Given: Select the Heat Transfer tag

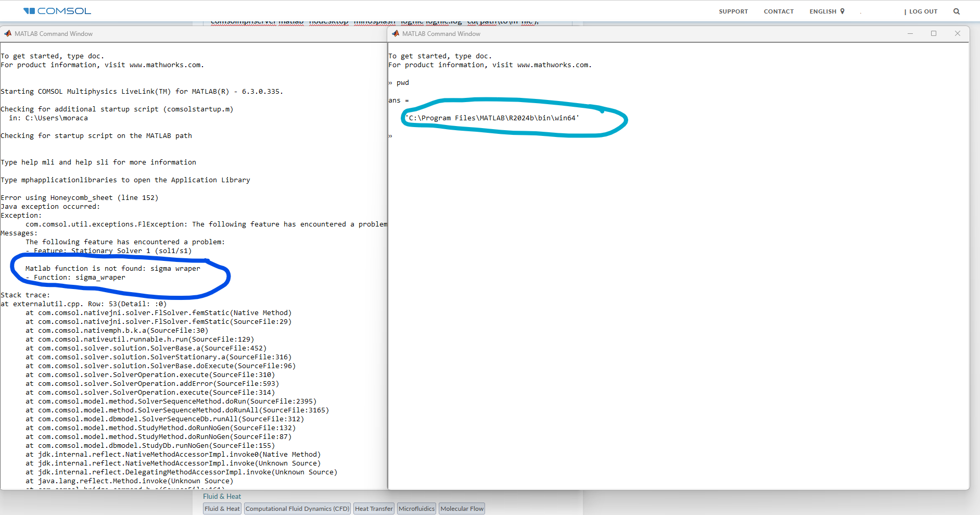Looking at the screenshot, I should 374,509.
